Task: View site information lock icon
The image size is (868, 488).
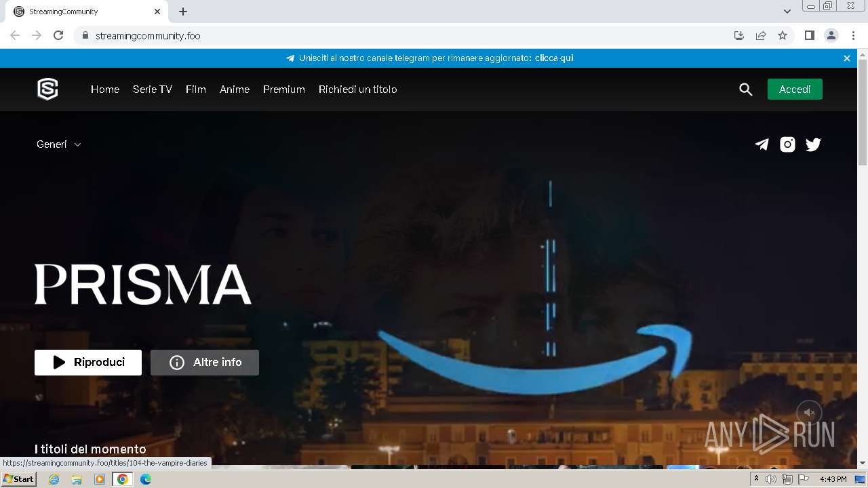Action: pyautogui.click(x=85, y=35)
